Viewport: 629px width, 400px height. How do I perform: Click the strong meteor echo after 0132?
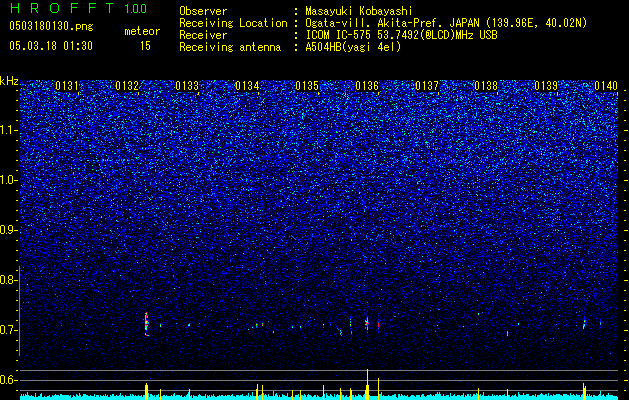[146, 324]
